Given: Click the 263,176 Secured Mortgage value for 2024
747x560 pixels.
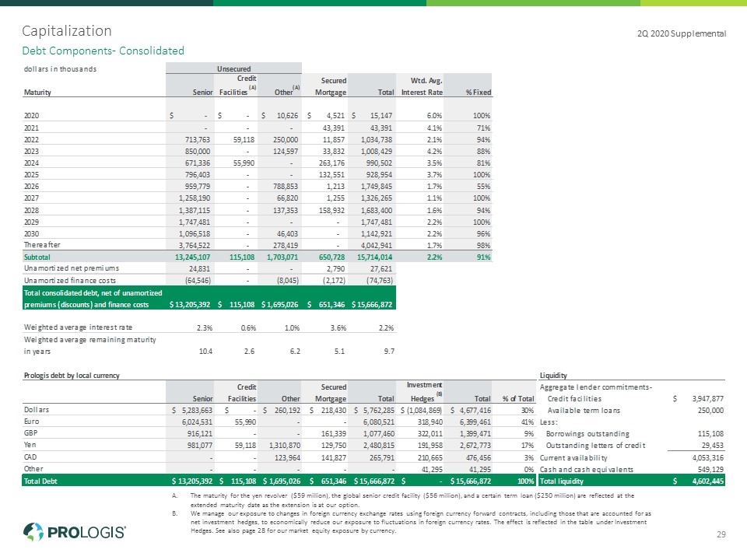Looking at the screenshot, I should click(331, 163).
